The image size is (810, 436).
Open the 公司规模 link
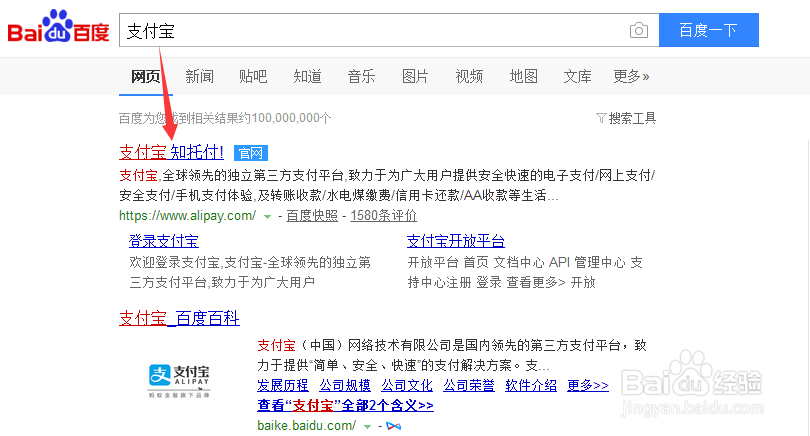click(345, 385)
